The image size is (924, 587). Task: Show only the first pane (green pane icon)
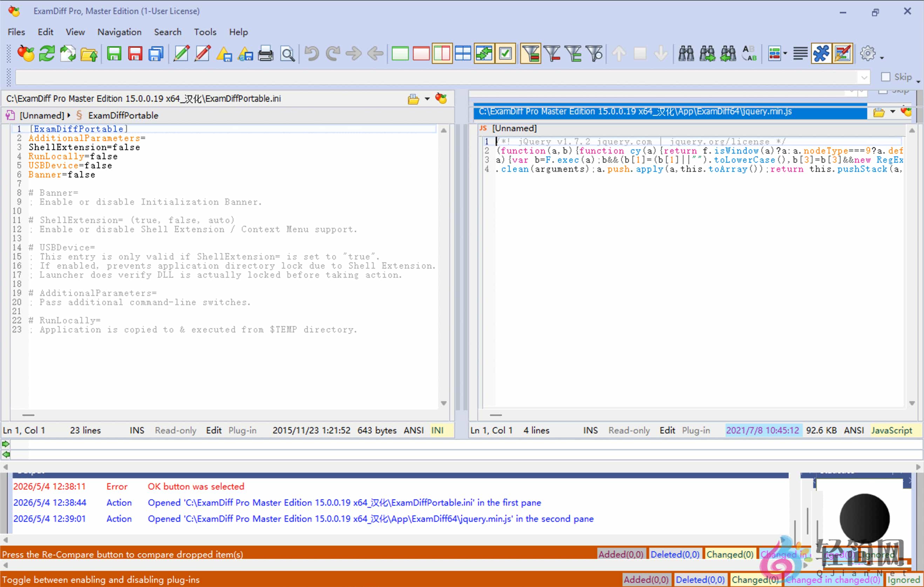pyautogui.click(x=400, y=54)
